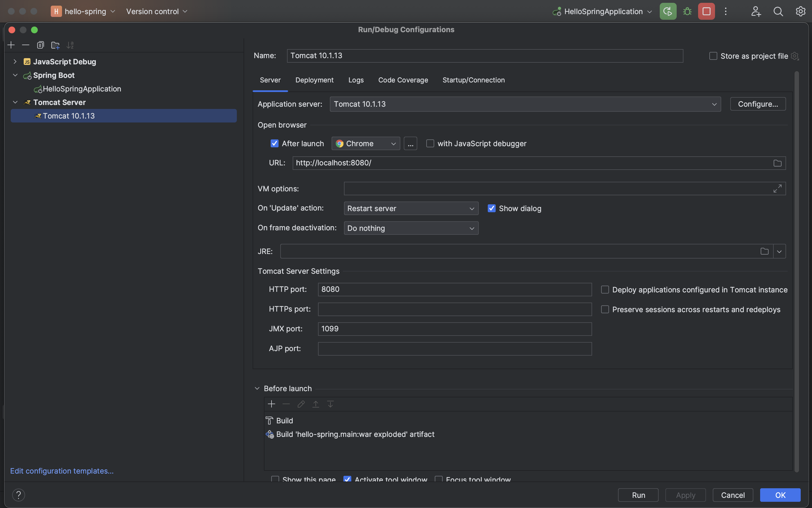Toggle Show dialog checkbox
Image resolution: width=812 pixels, height=508 pixels.
point(491,208)
